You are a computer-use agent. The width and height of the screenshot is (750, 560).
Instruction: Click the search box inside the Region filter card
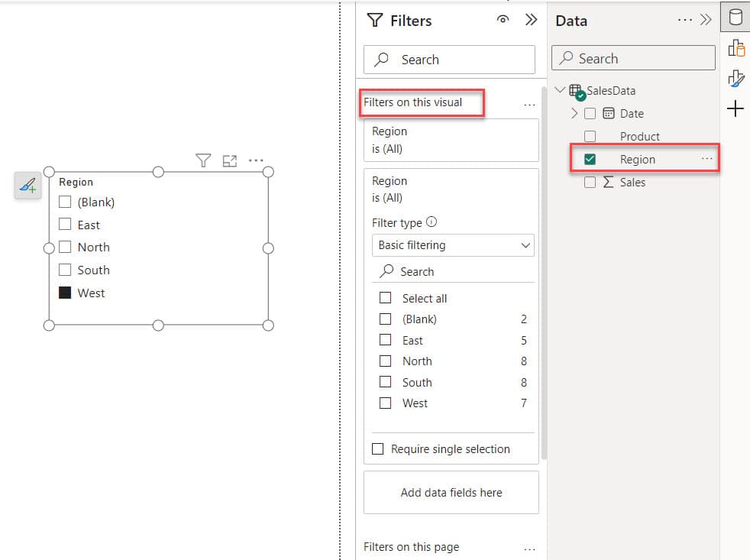point(453,271)
